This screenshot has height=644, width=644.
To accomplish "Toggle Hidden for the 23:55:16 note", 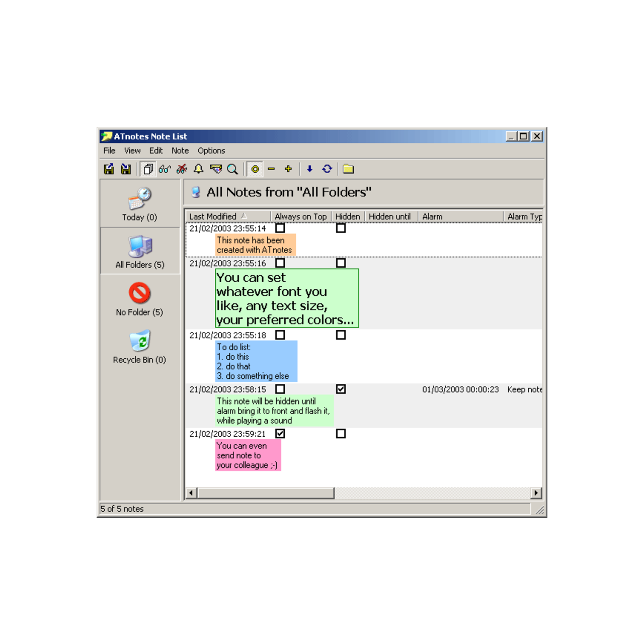I will tap(341, 263).
